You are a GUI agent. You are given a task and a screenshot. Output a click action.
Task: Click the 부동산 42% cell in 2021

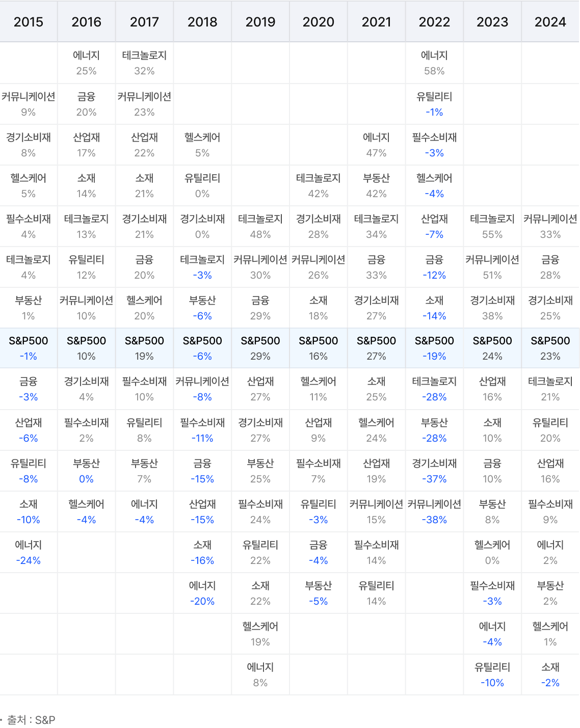(376, 186)
